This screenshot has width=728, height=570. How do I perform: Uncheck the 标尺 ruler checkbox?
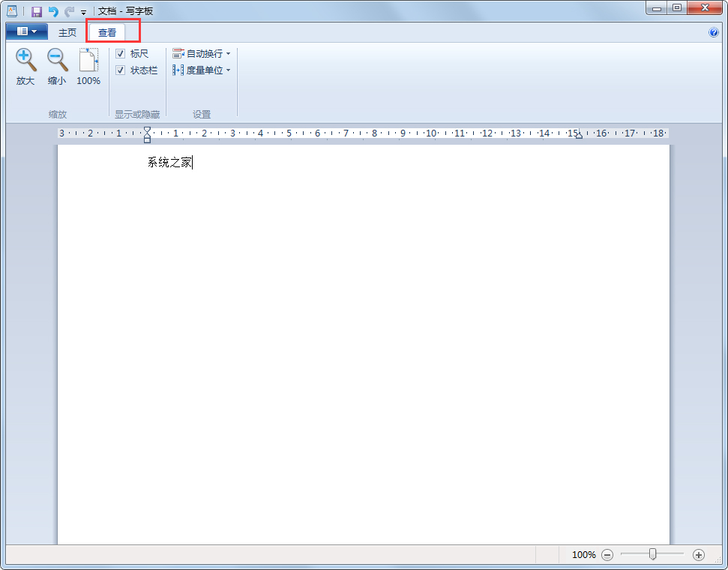120,53
